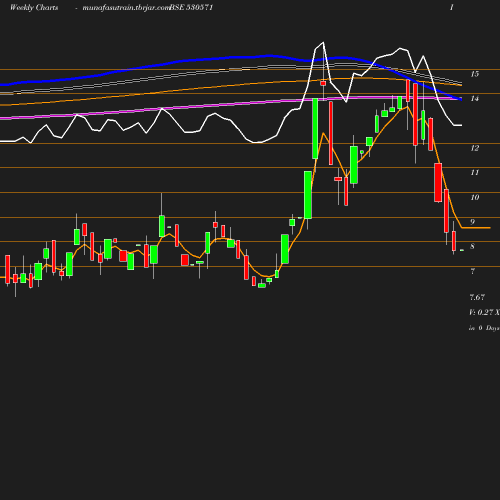
Task: Click the volume text "V: 0.27 X"
Action: (484, 312)
